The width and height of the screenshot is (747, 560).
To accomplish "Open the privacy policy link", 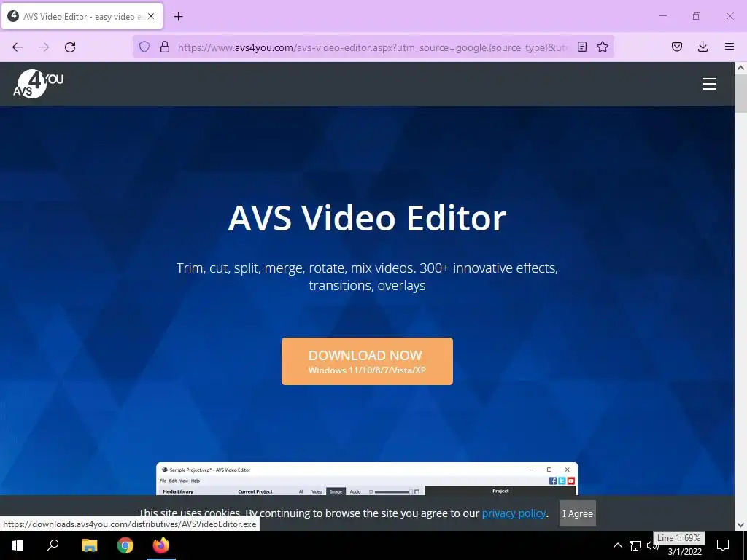I will click(514, 513).
